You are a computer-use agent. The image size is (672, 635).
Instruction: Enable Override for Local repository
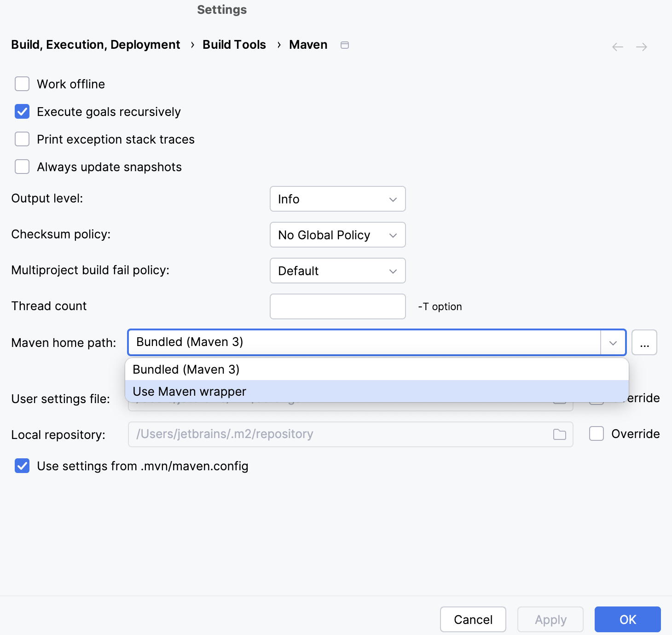597,433
